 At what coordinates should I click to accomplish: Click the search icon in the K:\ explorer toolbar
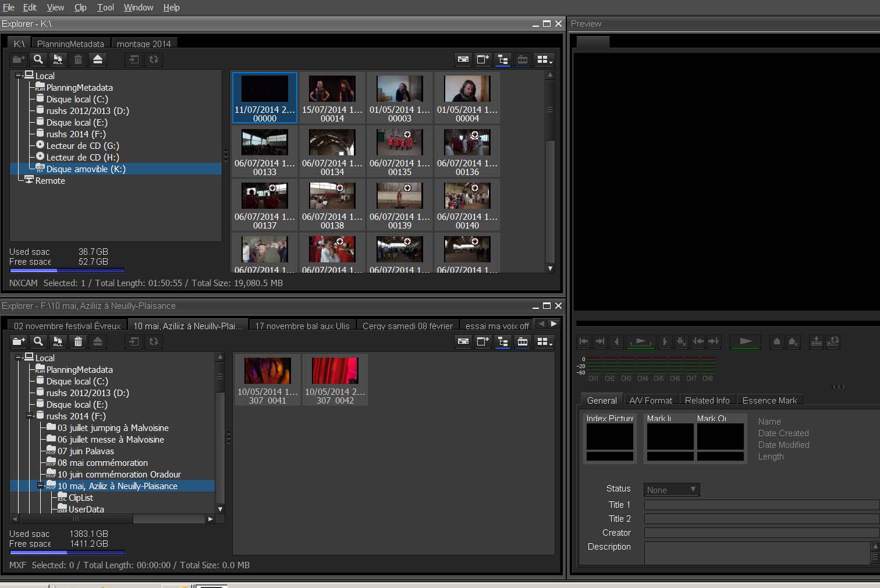[38, 59]
